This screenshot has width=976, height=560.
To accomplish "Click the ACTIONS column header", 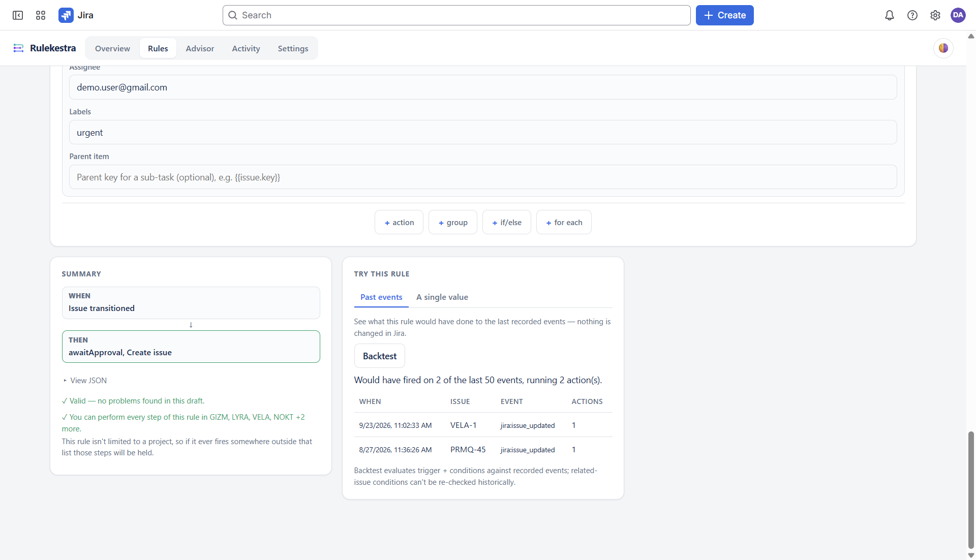I will [x=587, y=401].
